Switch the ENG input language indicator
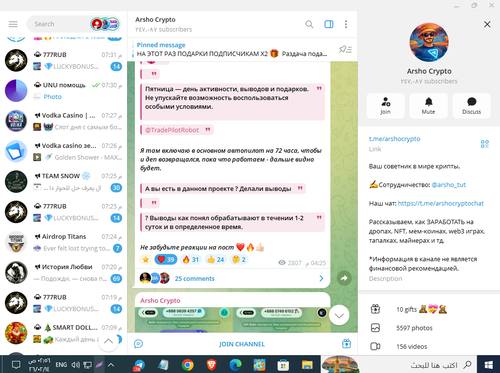This screenshot has height=373, width=500. [x=61, y=365]
